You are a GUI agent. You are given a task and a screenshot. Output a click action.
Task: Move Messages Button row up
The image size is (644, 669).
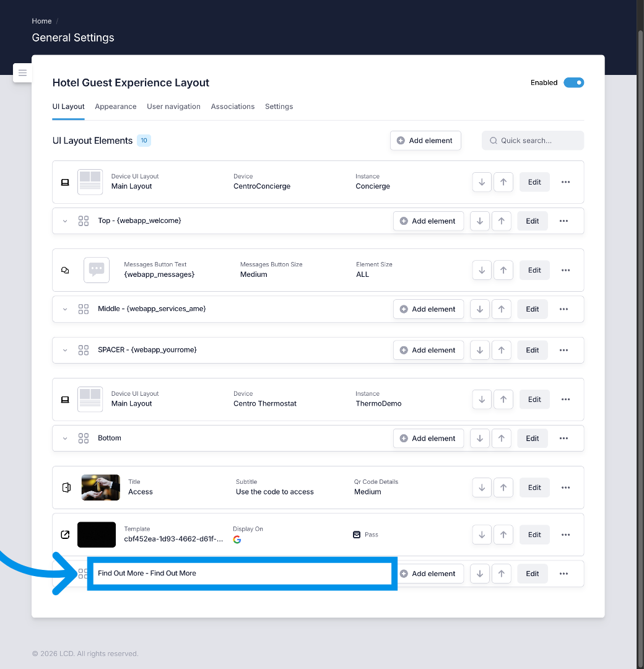point(503,270)
